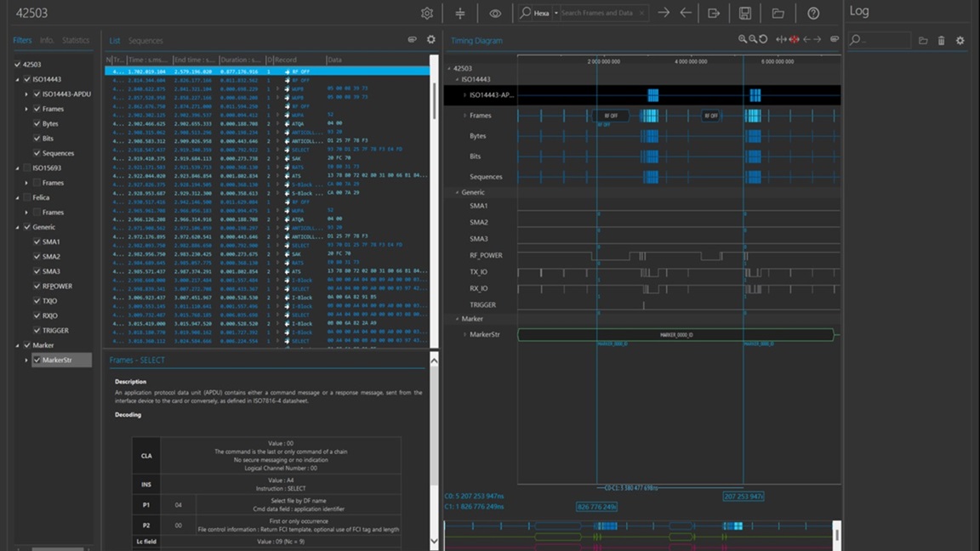Collapse the Generic group in Timing Diagram
The height and width of the screenshot is (551, 980).
457,192
